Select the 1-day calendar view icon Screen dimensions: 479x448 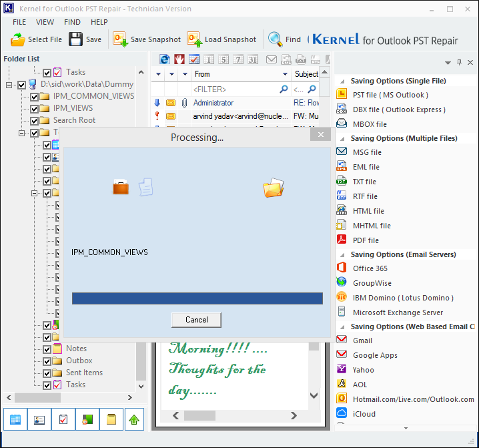pyautogui.click(x=209, y=59)
